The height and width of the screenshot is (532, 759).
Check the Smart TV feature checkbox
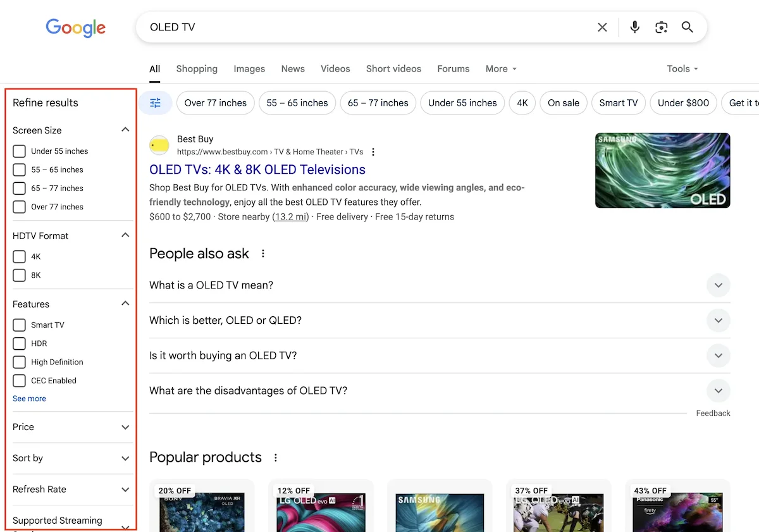[20, 325]
